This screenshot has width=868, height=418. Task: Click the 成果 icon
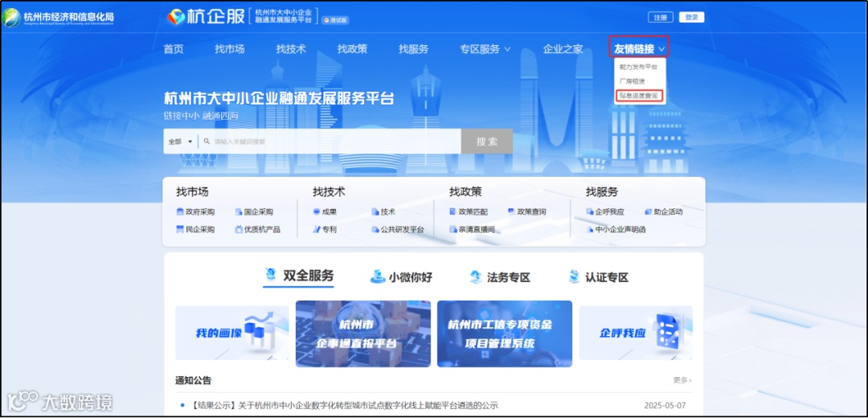click(317, 211)
